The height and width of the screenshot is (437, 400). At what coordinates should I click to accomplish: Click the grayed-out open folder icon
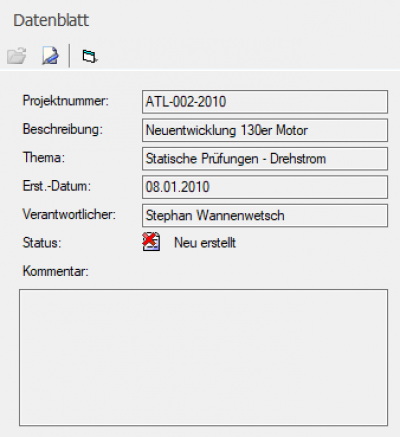[17, 55]
